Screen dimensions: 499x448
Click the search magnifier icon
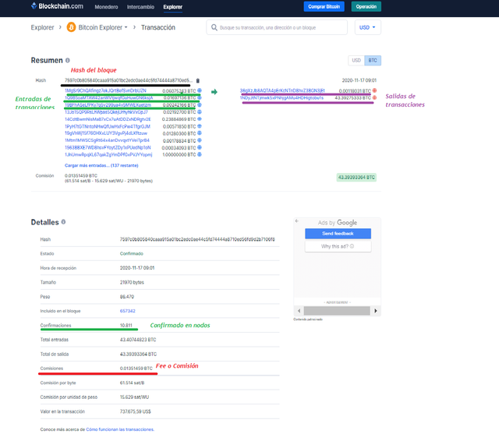[214, 27]
